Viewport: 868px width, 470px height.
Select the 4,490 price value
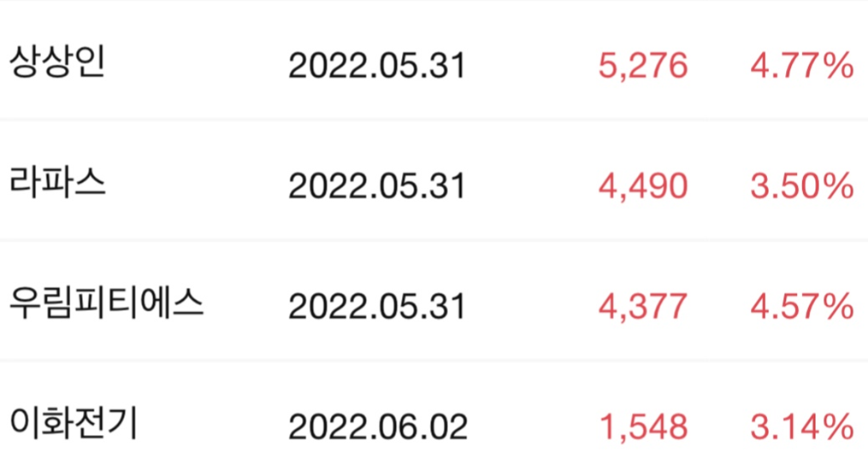click(x=643, y=185)
